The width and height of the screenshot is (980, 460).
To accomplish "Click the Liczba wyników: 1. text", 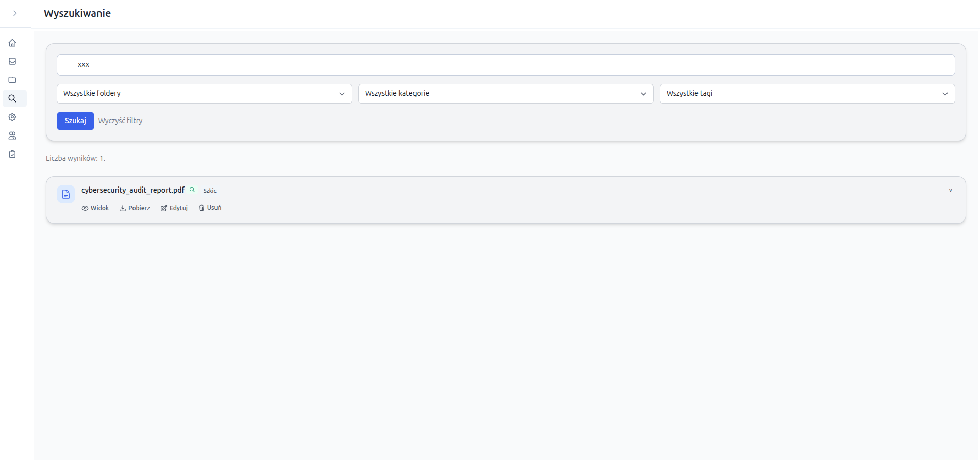I will 75,158.
